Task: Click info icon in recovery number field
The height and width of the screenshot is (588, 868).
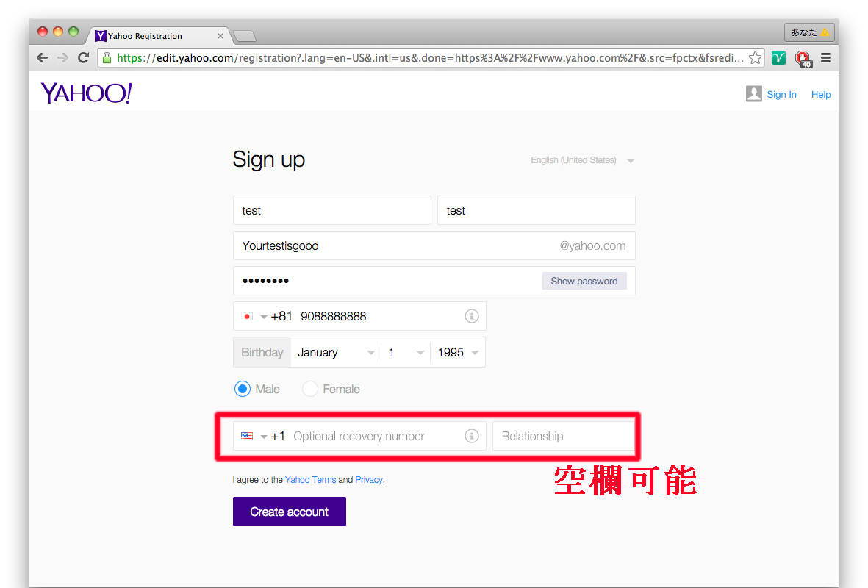Action: (x=472, y=436)
